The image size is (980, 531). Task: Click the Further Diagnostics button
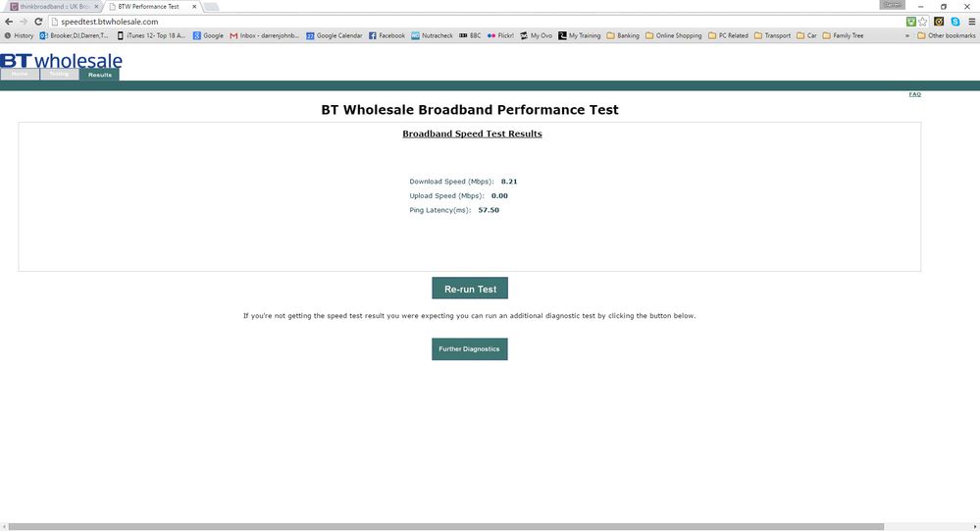(469, 349)
